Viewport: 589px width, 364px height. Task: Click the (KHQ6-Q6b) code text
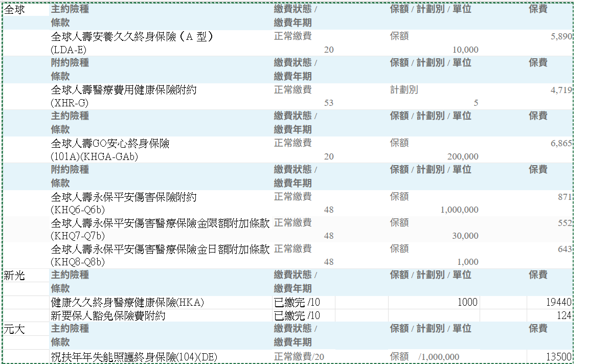pyautogui.click(x=78, y=210)
